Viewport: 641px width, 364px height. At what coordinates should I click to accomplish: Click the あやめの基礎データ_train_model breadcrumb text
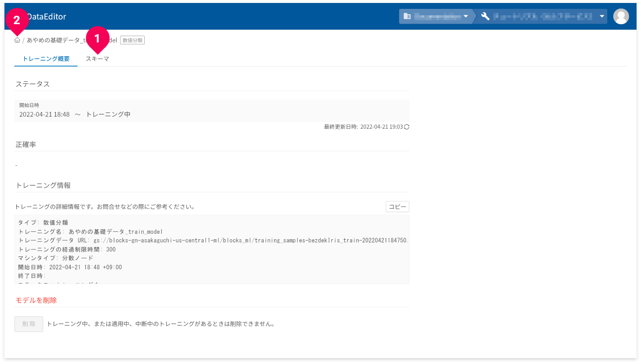(72, 40)
